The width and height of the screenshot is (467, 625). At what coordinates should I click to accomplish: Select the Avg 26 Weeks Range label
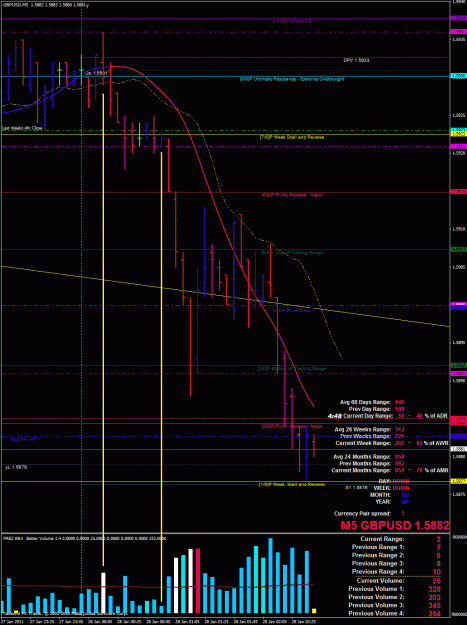363,429
